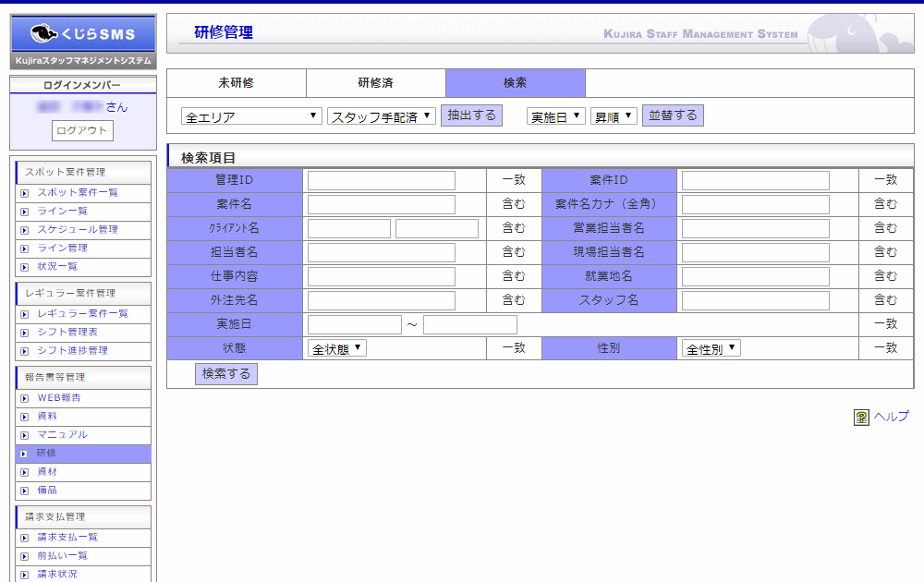924x582 pixels.
Task: Click arrow icon beside 請求状況
Action: coord(24,575)
